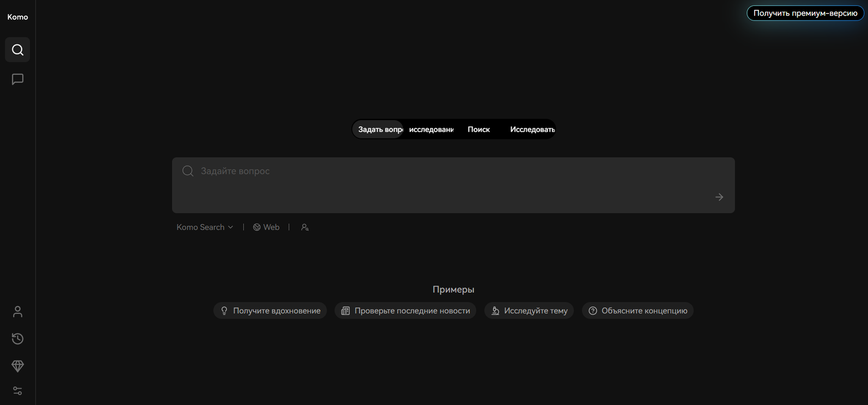Open the user profile icon in sidebar

point(17,312)
